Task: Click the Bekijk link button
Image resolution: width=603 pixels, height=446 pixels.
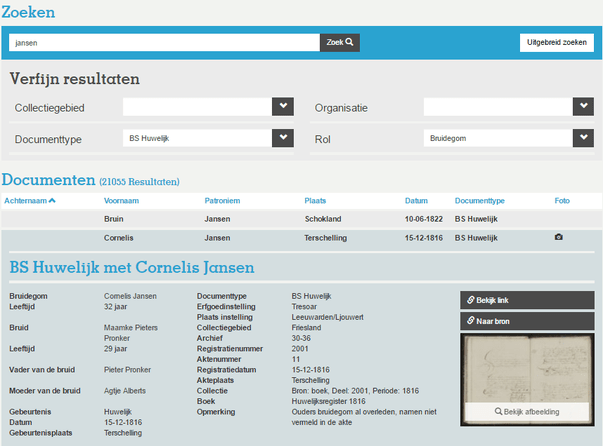Action: [527, 300]
